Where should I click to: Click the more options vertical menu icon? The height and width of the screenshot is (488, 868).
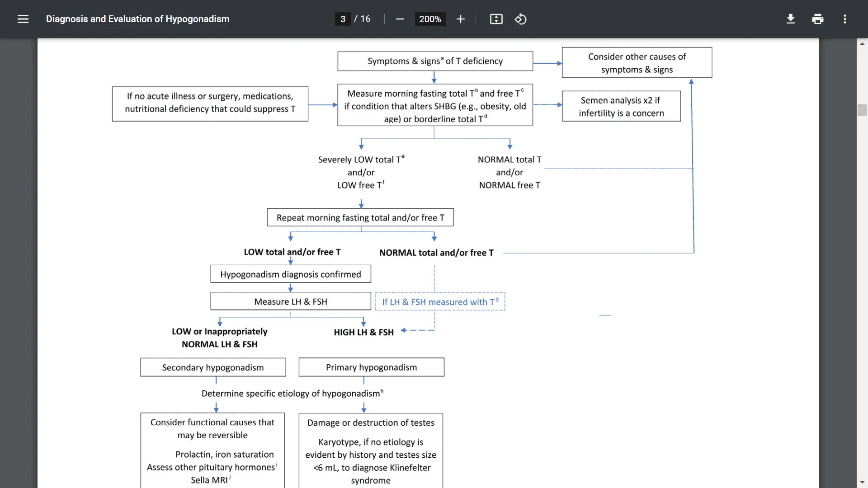(845, 19)
